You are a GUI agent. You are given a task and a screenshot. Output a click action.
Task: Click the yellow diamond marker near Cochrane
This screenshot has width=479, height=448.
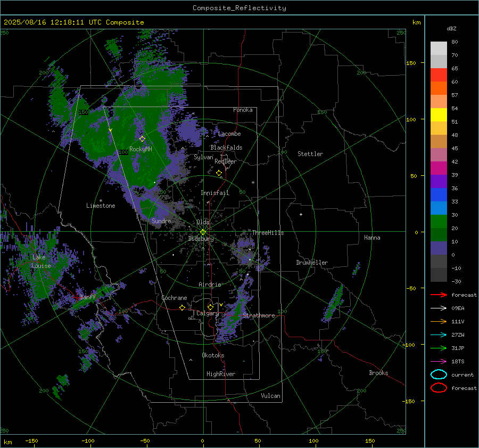[182, 308]
